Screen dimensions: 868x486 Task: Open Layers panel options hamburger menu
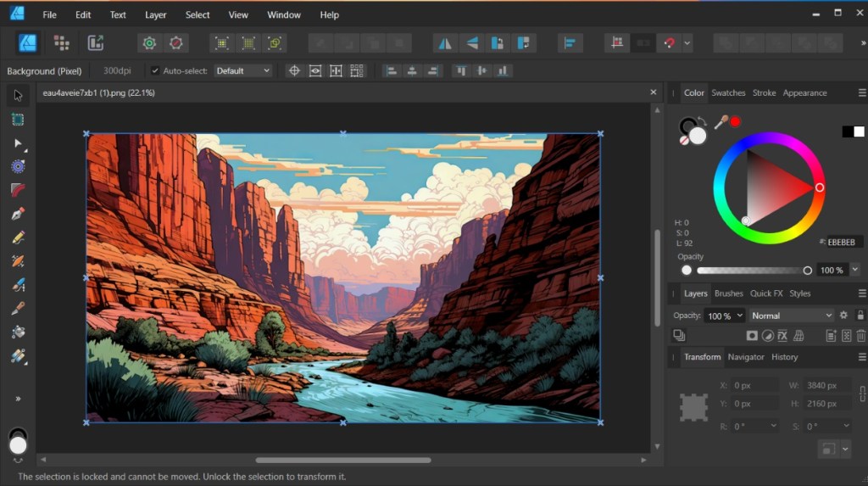coord(862,293)
